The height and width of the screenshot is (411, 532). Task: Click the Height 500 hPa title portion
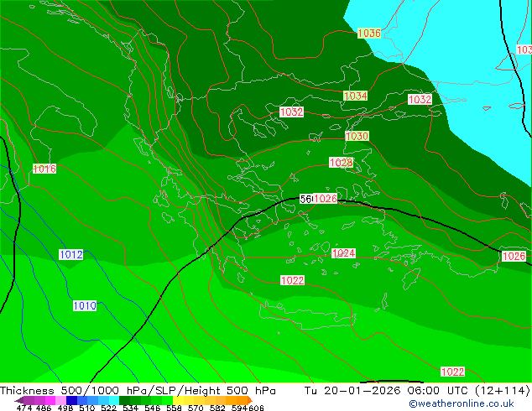[230, 390]
